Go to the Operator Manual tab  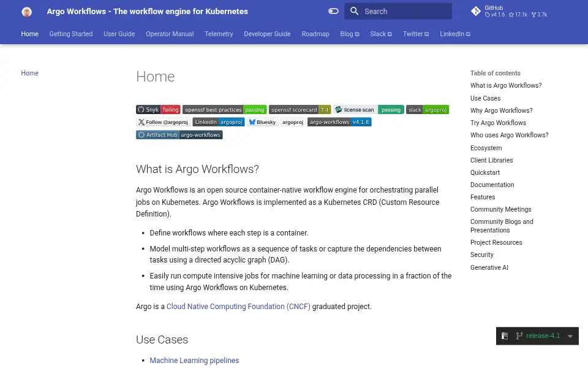(170, 34)
